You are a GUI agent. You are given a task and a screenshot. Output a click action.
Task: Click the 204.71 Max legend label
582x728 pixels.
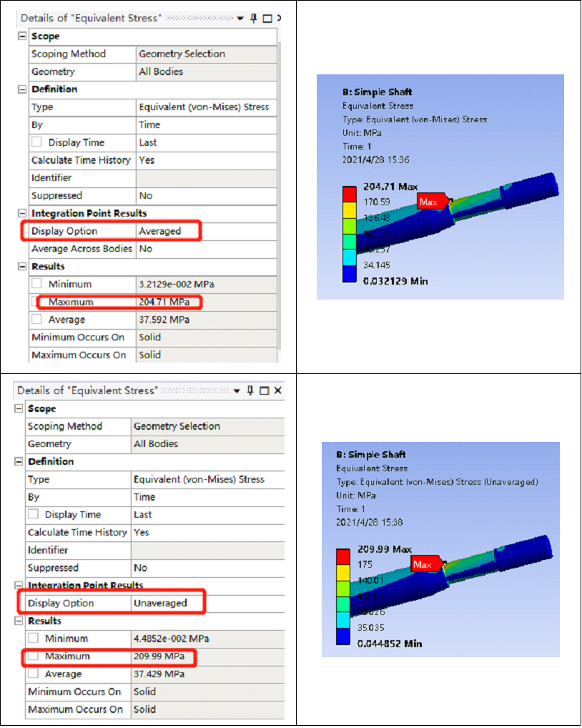390,187
